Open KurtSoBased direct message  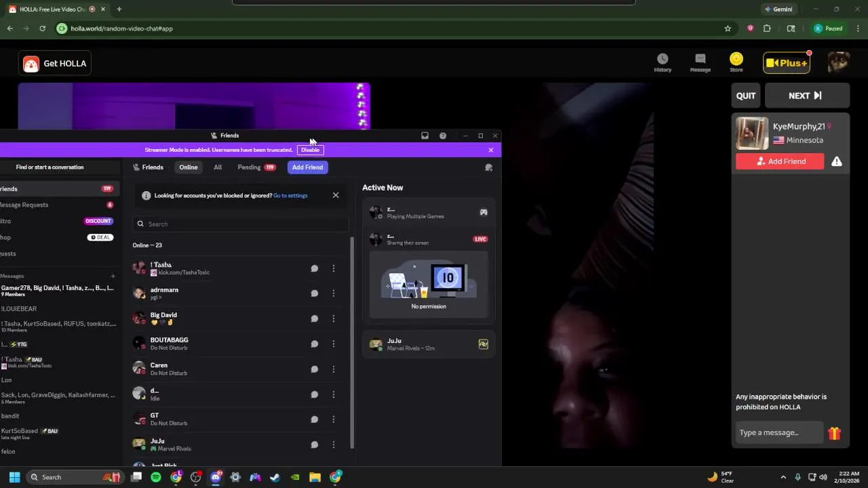pyautogui.click(x=58, y=434)
